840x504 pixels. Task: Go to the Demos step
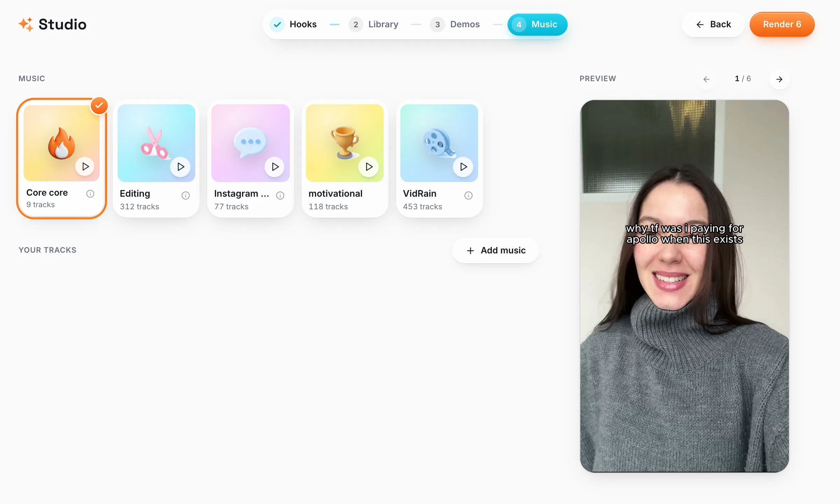[x=455, y=24]
